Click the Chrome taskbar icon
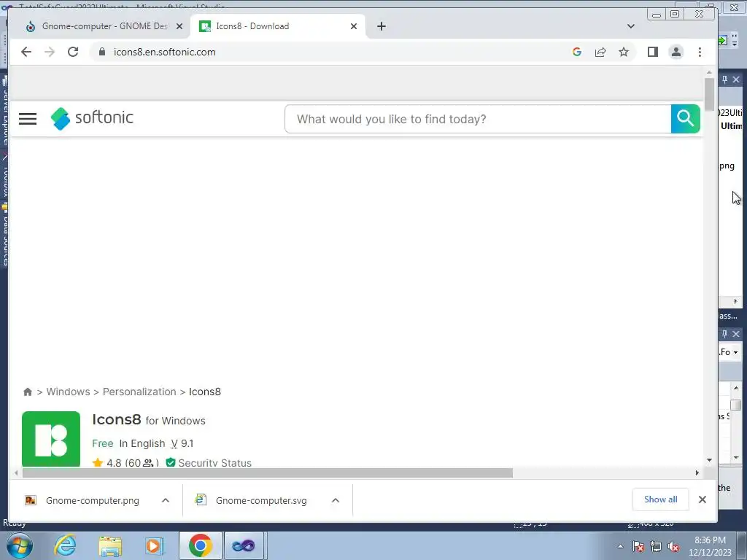This screenshot has height=560, width=747. pyautogui.click(x=200, y=545)
